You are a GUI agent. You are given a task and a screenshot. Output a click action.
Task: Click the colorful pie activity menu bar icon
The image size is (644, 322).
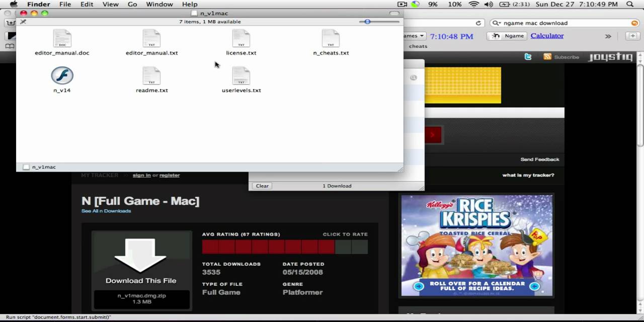tap(416, 4)
